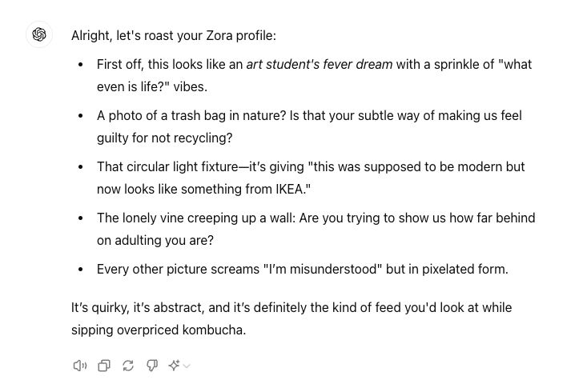The image size is (587, 392).
Task: Click the italic phrase "art student's fever dream"
Action: coord(320,64)
